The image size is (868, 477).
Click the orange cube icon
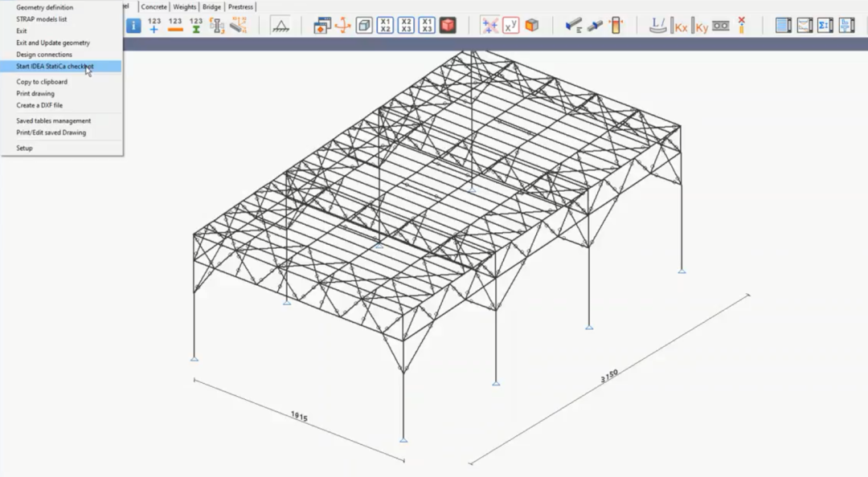click(x=532, y=26)
